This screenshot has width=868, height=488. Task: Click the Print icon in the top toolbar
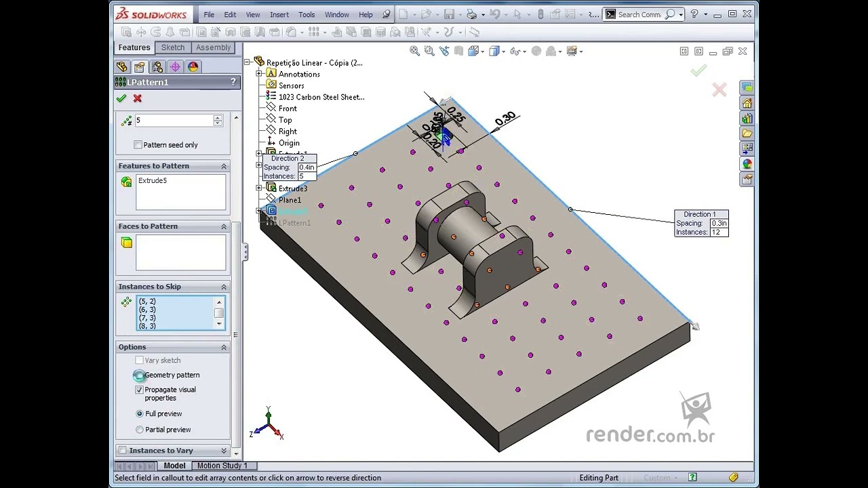tap(471, 14)
